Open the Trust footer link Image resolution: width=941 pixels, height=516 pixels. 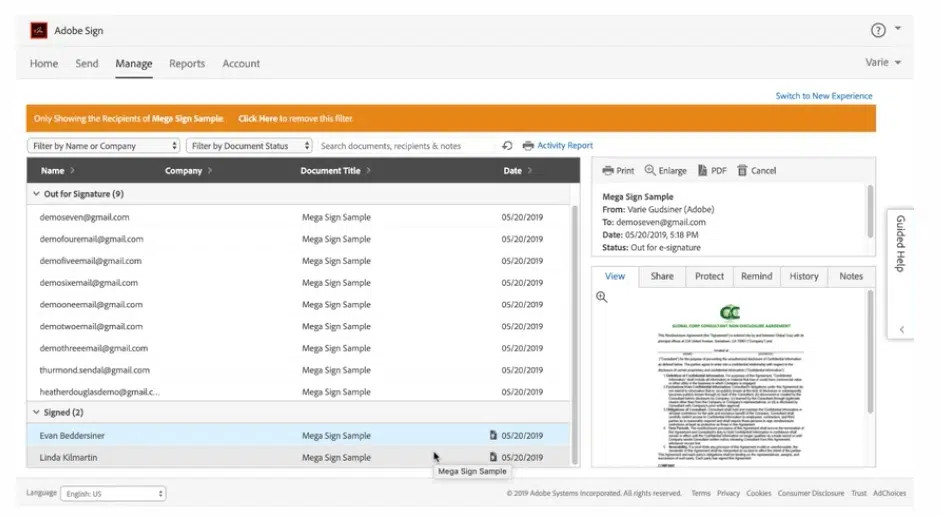[859, 493]
